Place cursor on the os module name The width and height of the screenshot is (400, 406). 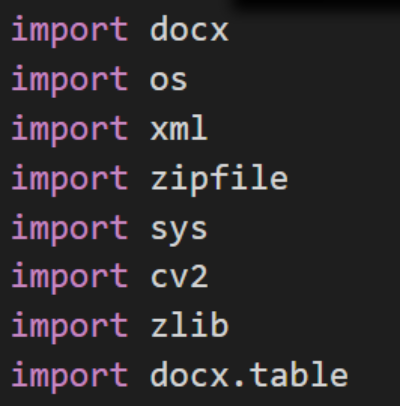click(169, 80)
